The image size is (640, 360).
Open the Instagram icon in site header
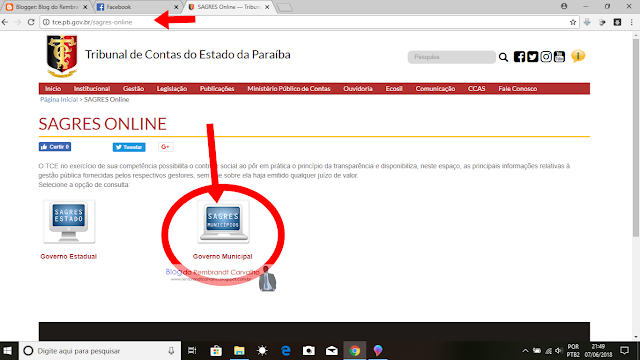pos(546,57)
